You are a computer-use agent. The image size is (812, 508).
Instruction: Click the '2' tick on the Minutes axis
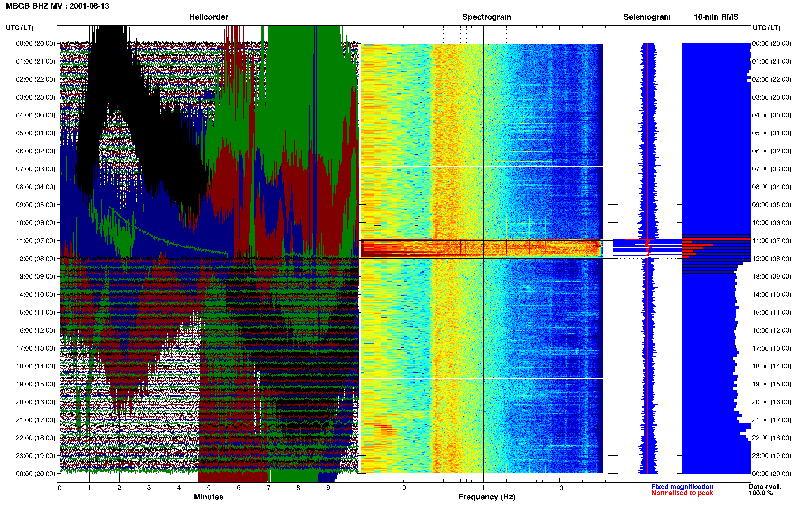pos(119,488)
